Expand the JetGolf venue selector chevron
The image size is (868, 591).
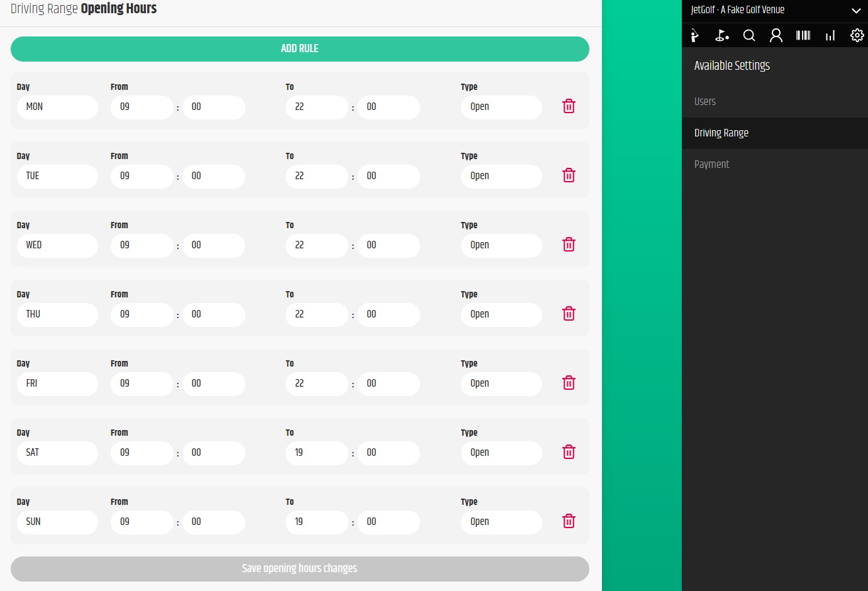[x=856, y=11]
